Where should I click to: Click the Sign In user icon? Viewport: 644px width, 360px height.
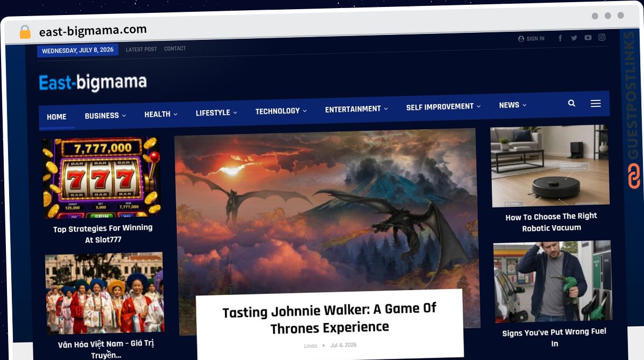521,39
